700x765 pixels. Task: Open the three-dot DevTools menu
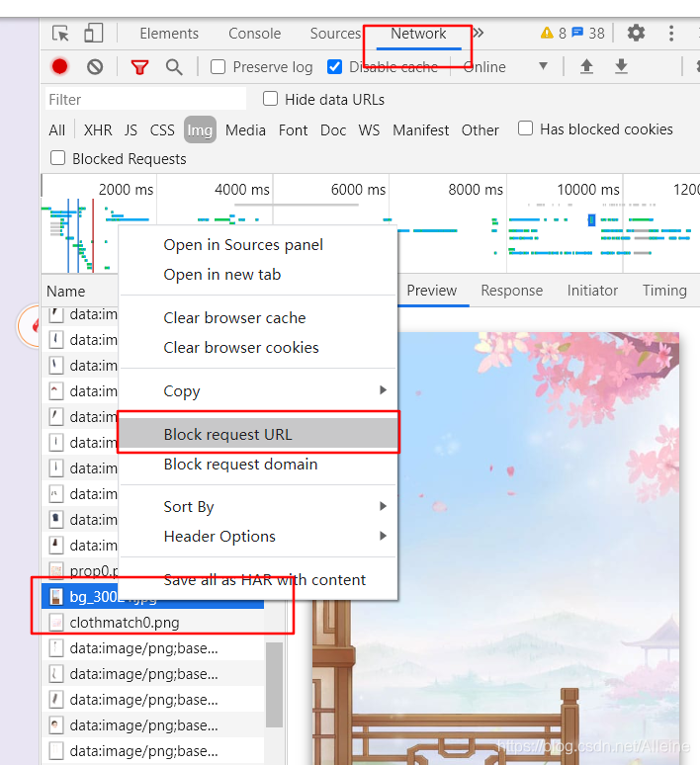[x=671, y=34]
